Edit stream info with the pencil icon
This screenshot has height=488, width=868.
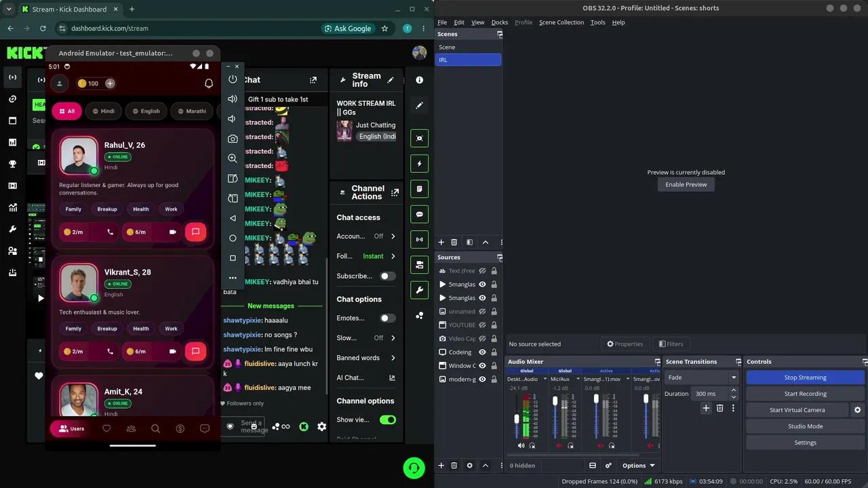[x=391, y=80]
